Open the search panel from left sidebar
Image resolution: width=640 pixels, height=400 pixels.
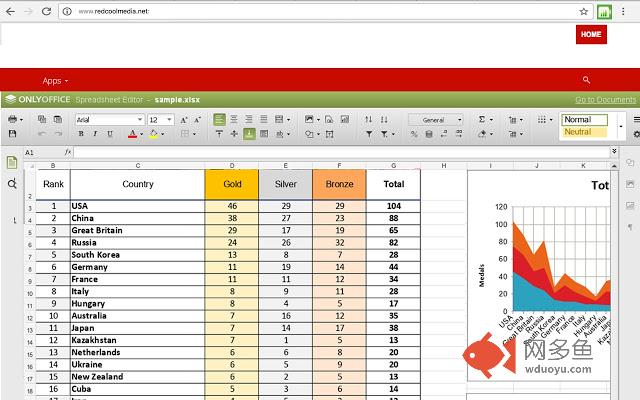[x=12, y=185]
